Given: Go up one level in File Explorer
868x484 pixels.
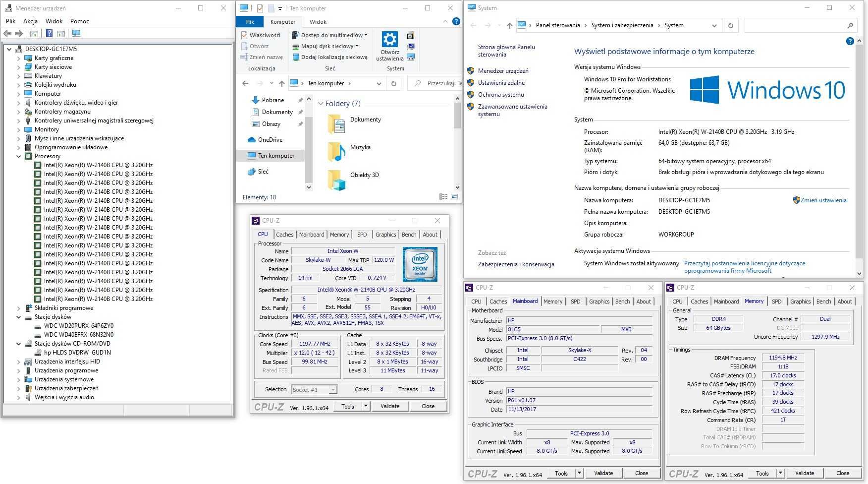Looking at the screenshot, I should 282,83.
